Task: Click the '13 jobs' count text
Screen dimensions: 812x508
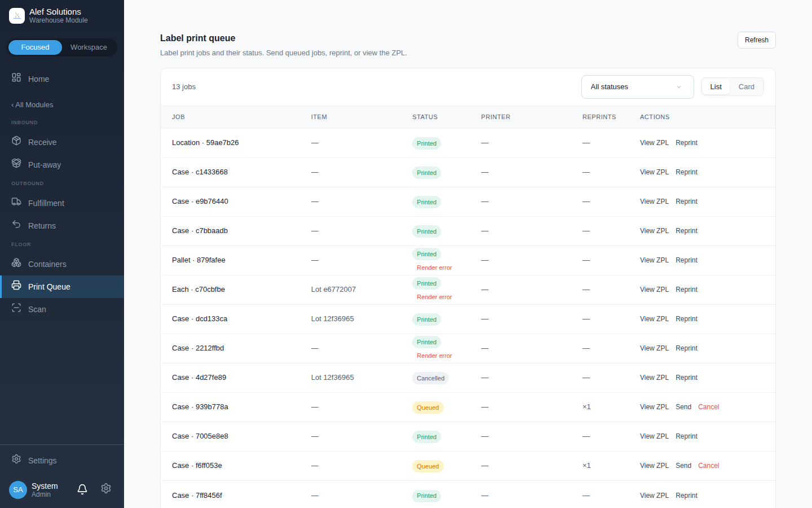Action: pos(184,87)
